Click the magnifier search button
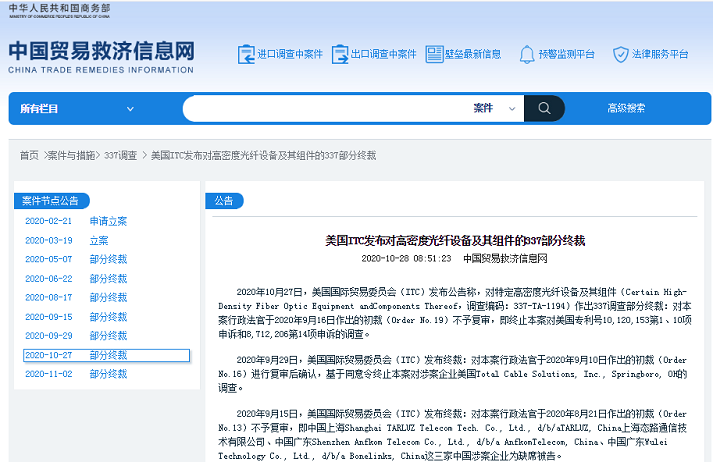713x462 pixels. 544,108
